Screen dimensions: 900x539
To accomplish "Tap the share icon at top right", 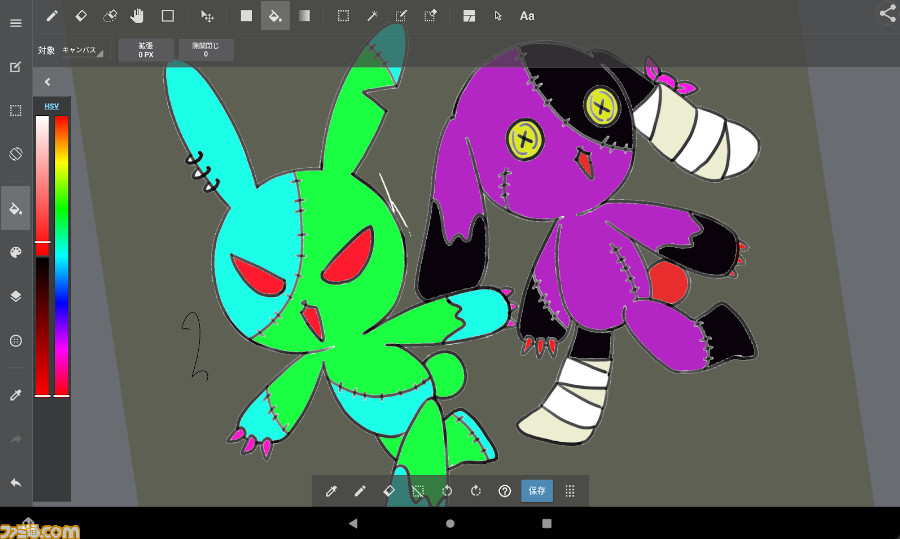I will point(888,13).
